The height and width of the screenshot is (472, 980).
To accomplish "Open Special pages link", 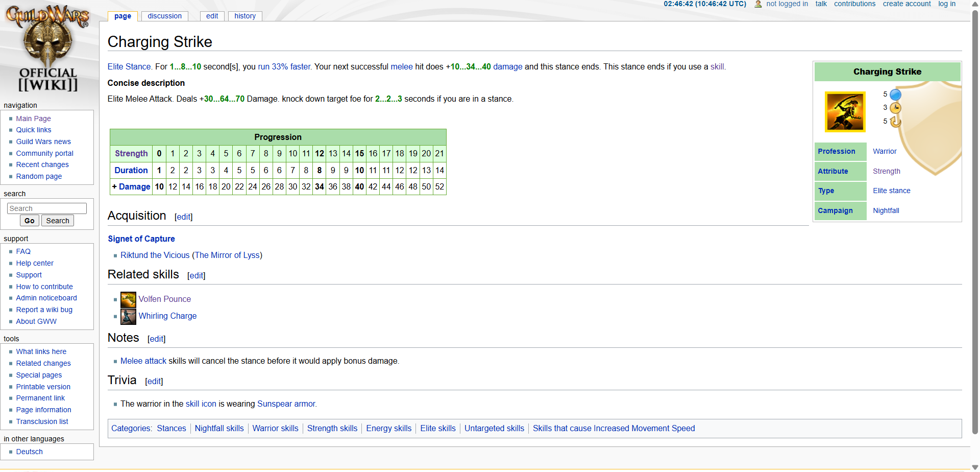I will click(39, 375).
